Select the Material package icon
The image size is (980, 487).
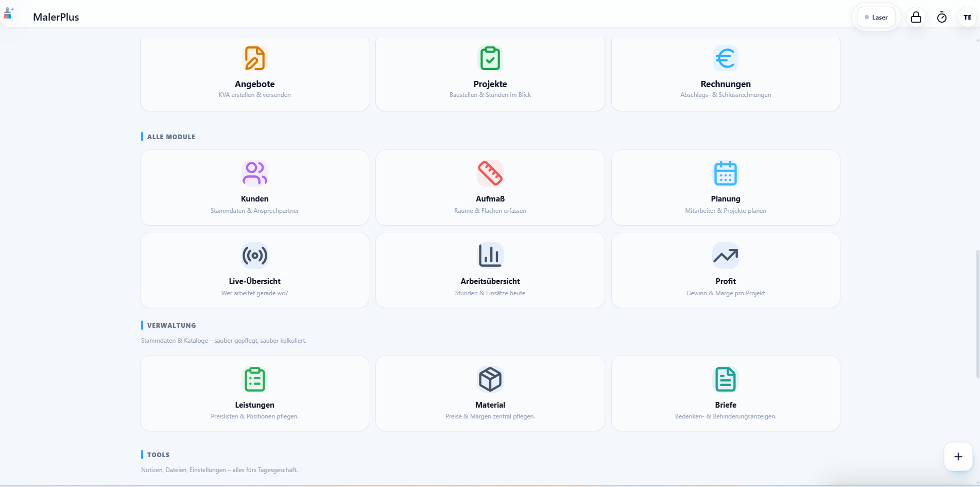490,379
